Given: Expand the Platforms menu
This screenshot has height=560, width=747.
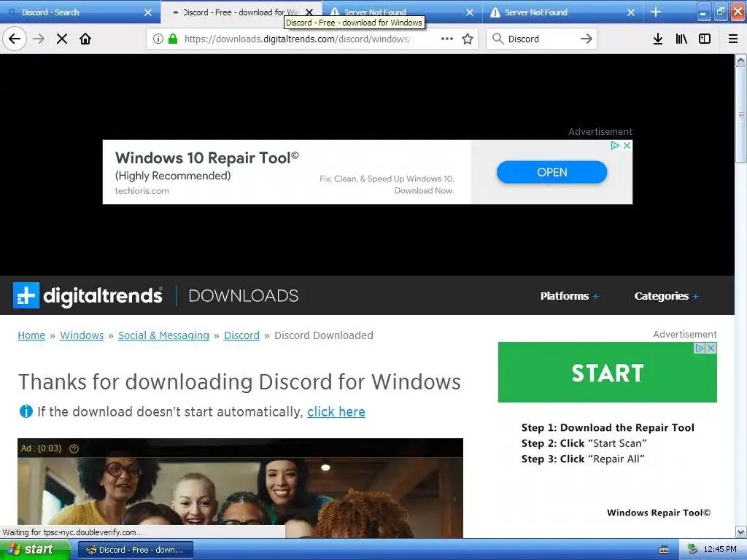Looking at the screenshot, I should [x=569, y=296].
